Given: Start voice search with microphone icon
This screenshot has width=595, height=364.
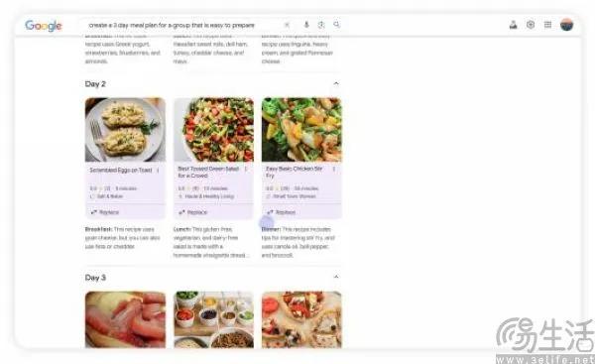Looking at the screenshot, I should (x=306, y=25).
